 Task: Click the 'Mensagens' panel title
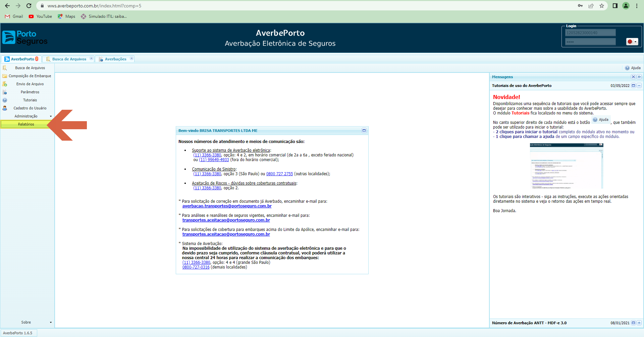pos(502,77)
